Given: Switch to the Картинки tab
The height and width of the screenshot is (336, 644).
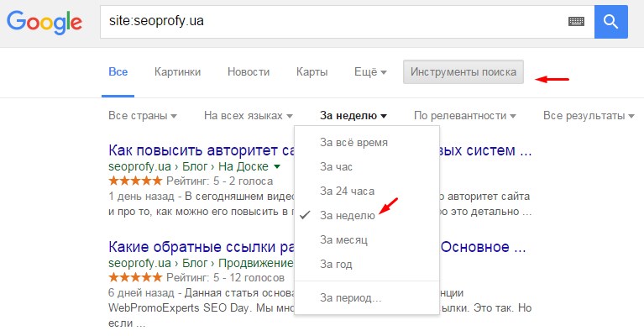Looking at the screenshot, I should [x=177, y=72].
